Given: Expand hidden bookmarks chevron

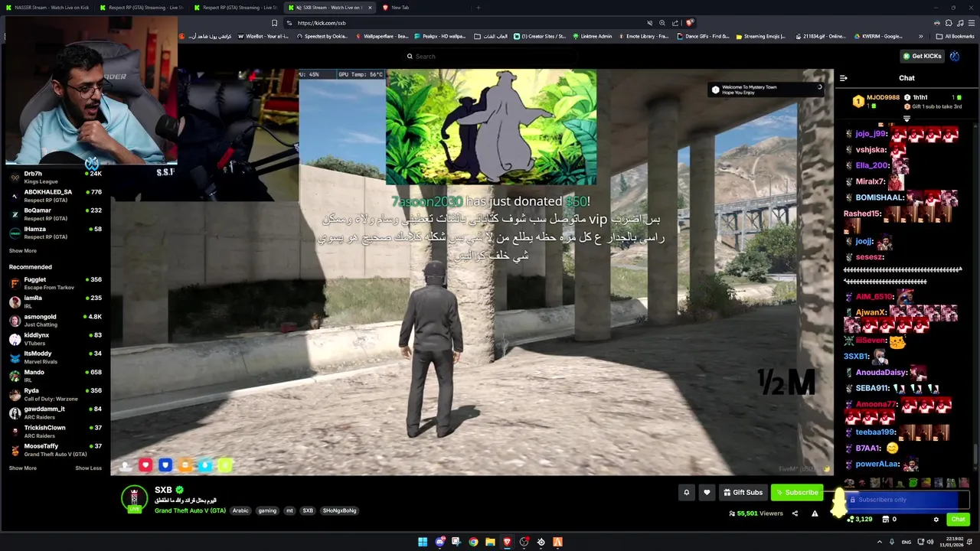Looking at the screenshot, I should 921,36.
